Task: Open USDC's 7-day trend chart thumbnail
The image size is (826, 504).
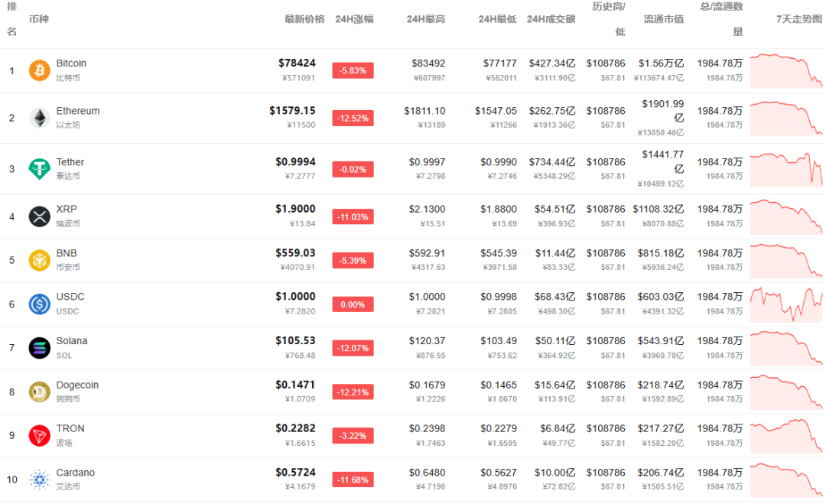Action: click(785, 304)
